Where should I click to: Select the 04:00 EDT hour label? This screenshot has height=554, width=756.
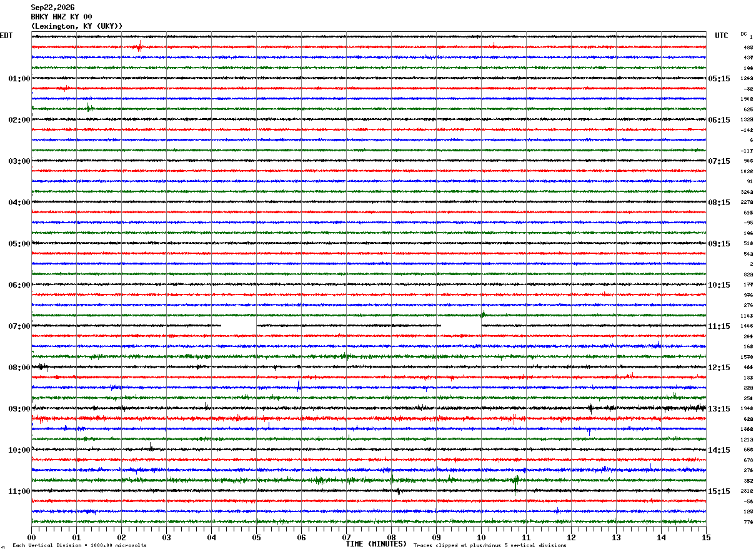19,203
